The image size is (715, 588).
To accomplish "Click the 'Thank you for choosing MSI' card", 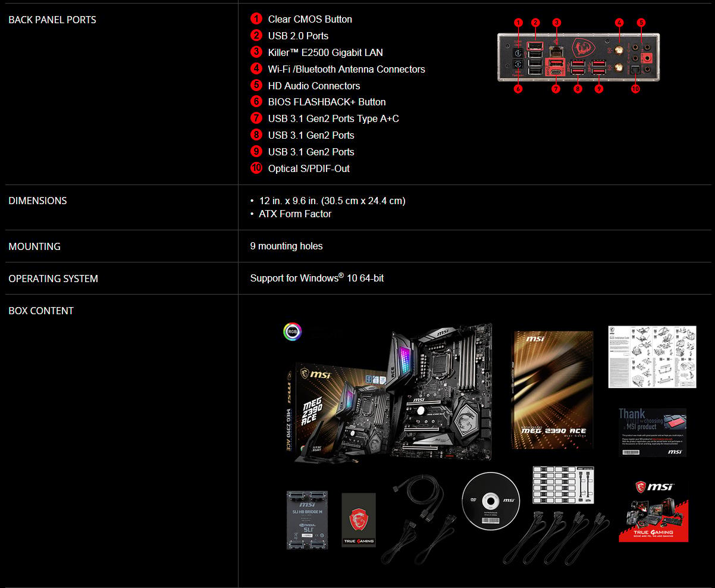I will (652, 433).
